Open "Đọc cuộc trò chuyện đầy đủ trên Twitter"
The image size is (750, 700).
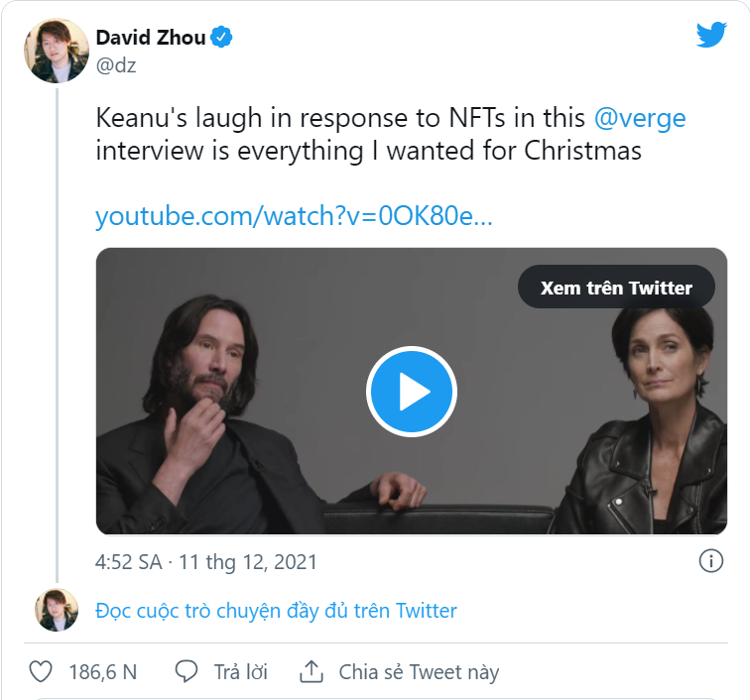276,611
